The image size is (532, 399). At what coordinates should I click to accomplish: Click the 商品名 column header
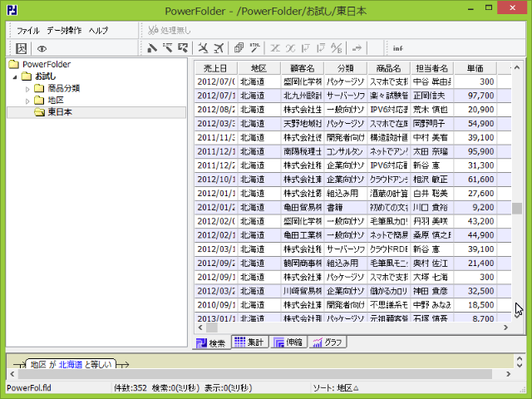pyautogui.click(x=389, y=68)
